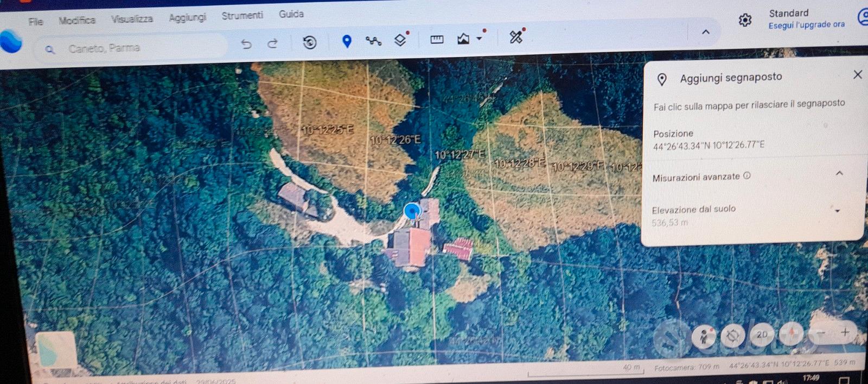Image resolution: width=868 pixels, height=384 pixels.
Task: Open historical imagery timeline
Action: pos(310,42)
